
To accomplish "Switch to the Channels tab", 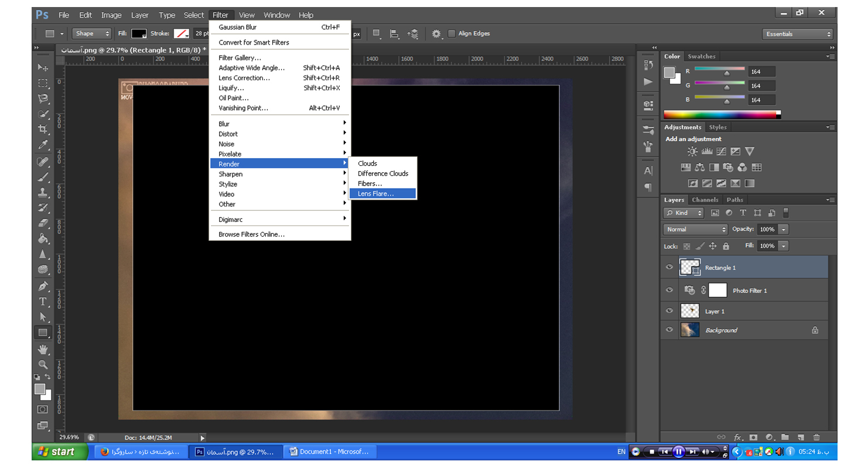I will click(x=705, y=200).
